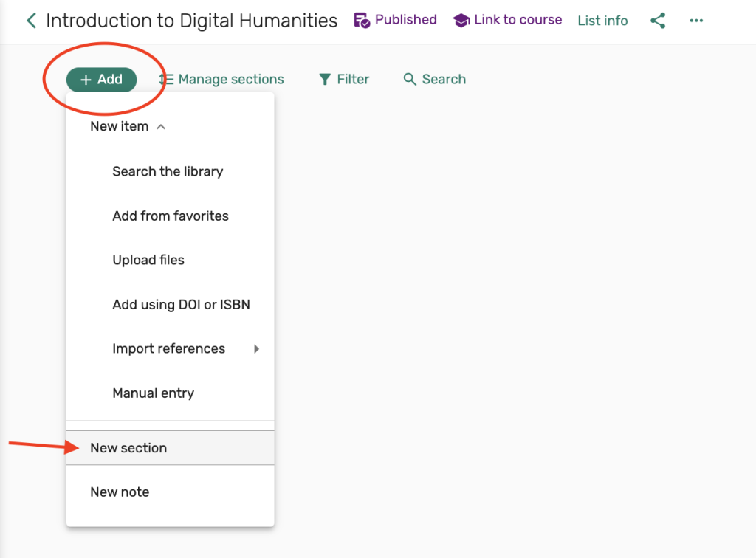Expand Import references submenu arrow
The width and height of the screenshot is (756, 558).
(257, 349)
